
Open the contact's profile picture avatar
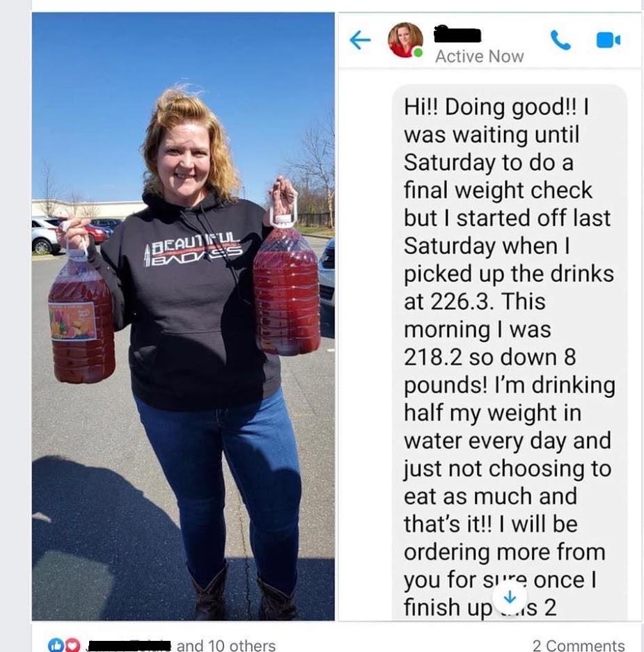(x=405, y=40)
